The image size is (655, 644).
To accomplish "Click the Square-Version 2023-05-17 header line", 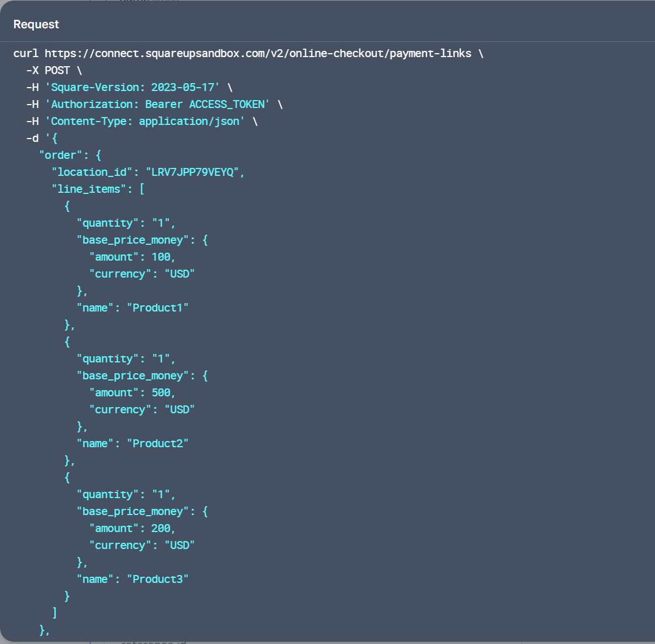I will [132, 87].
